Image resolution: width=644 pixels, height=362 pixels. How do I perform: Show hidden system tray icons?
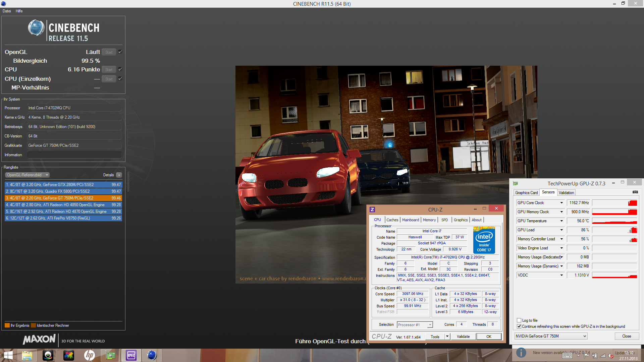pyautogui.click(x=579, y=356)
